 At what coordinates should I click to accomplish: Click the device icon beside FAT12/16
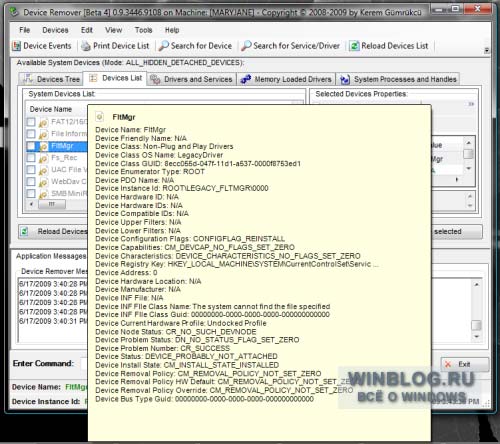tap(43, 122)
